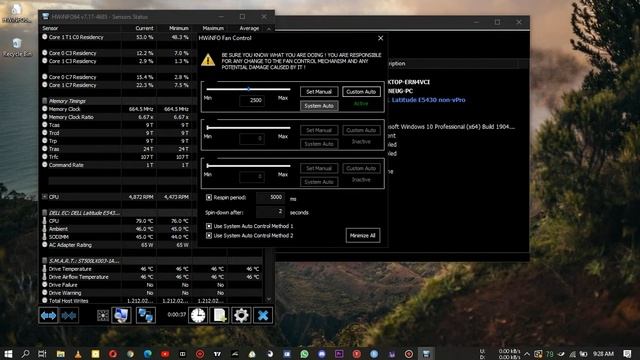Click the third fan's slider track
The width and height of the screenshot is (640, 360).
[249, 166]
